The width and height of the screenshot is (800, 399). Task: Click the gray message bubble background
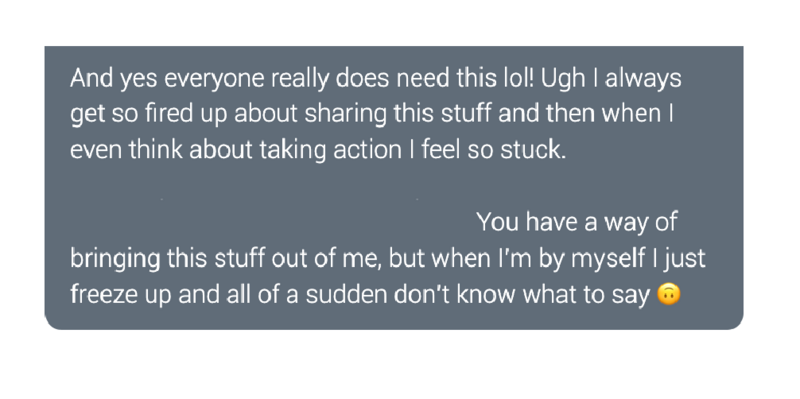pos(394,188)
